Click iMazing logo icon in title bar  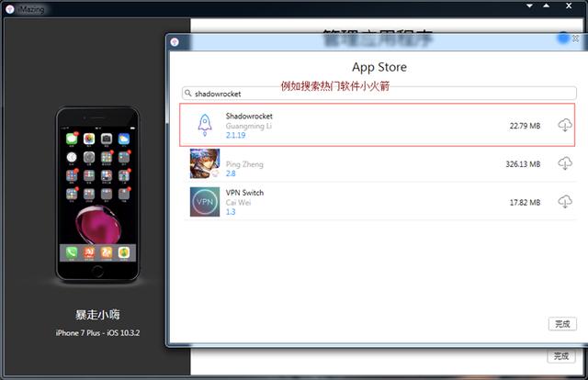10,9
